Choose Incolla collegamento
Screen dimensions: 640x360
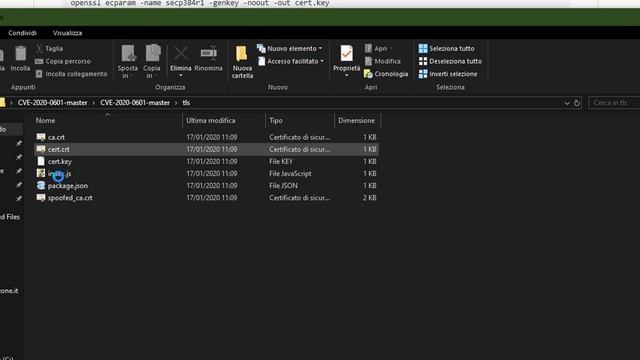(71, 74)
